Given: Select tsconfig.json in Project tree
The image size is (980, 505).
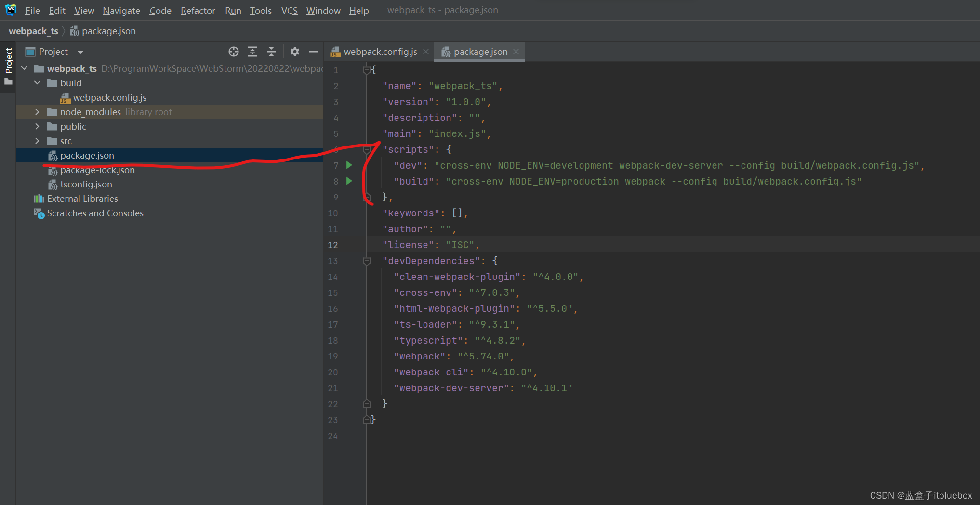Looking at the screenshot, I should pos(87,184).
